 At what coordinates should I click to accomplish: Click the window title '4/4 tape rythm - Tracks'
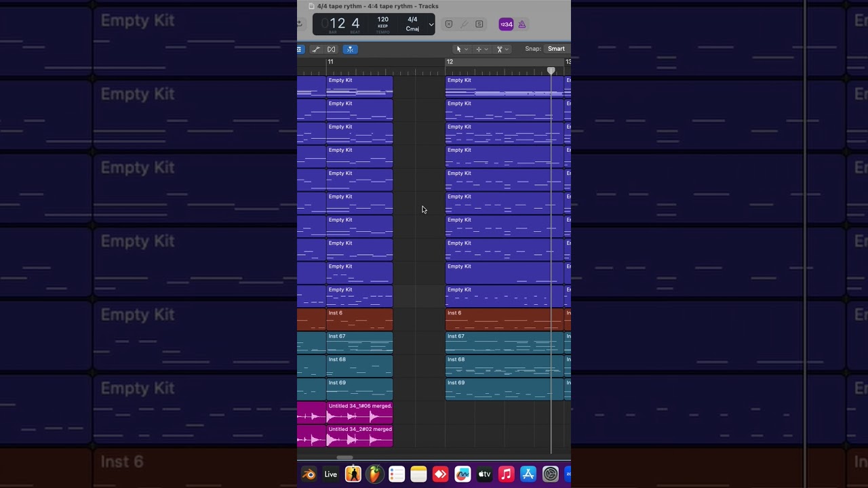(x=378, y=6)
